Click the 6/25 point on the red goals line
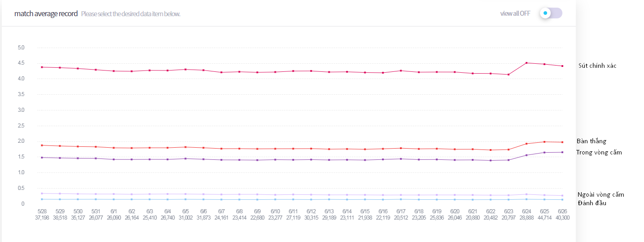 click(544, 142)
